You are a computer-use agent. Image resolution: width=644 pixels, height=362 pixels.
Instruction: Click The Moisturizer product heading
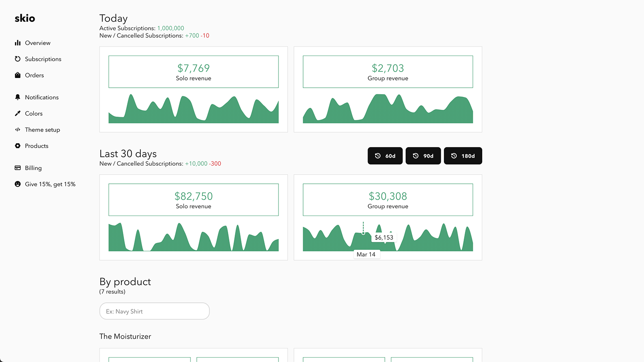tap(125, 336)
